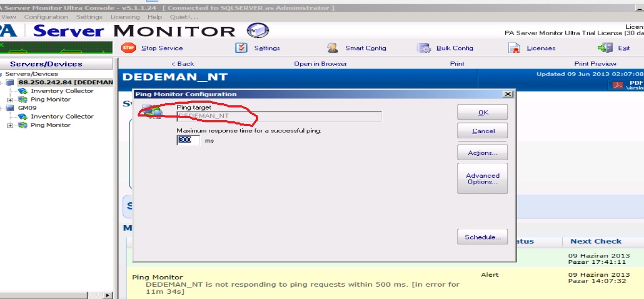Close the Ping Monitor Configuration dialog
The image size is (644, 299).
coord(508,94)
